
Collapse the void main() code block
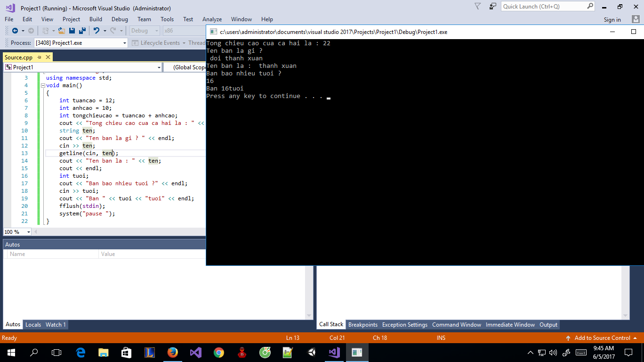(43, 86)
